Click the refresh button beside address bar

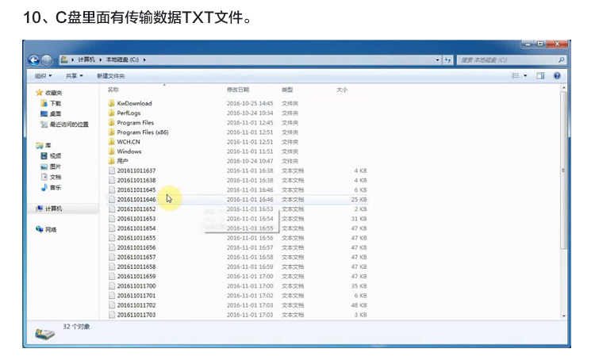(x=448, y=59)
